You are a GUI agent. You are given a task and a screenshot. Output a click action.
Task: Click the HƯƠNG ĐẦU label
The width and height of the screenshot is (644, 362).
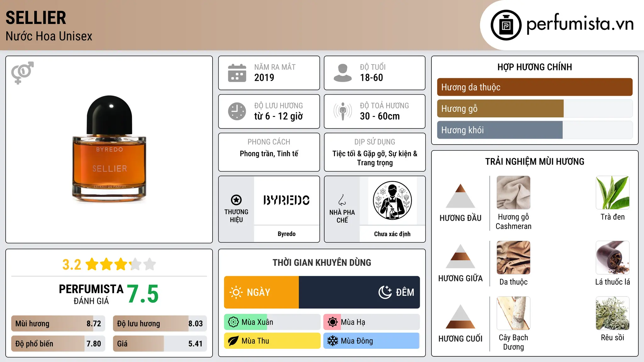pyautogui.click(x=460, y=218)
